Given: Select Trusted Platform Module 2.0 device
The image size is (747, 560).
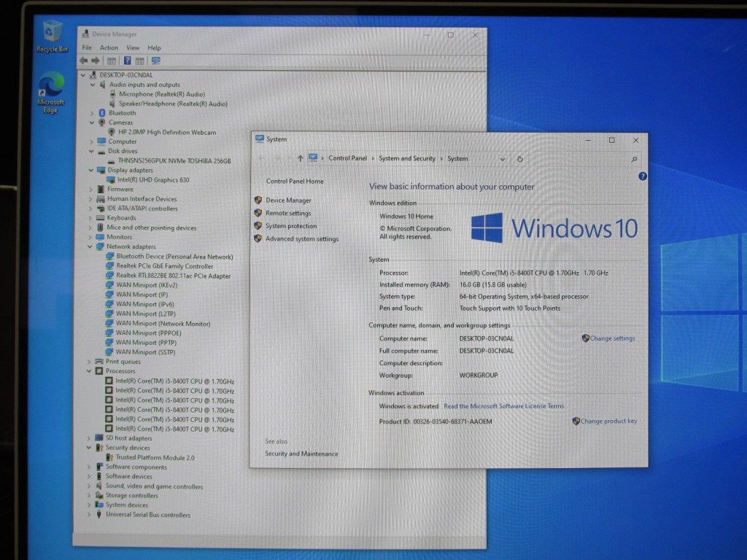Looking at the screenshot, I should pos(155,458).
